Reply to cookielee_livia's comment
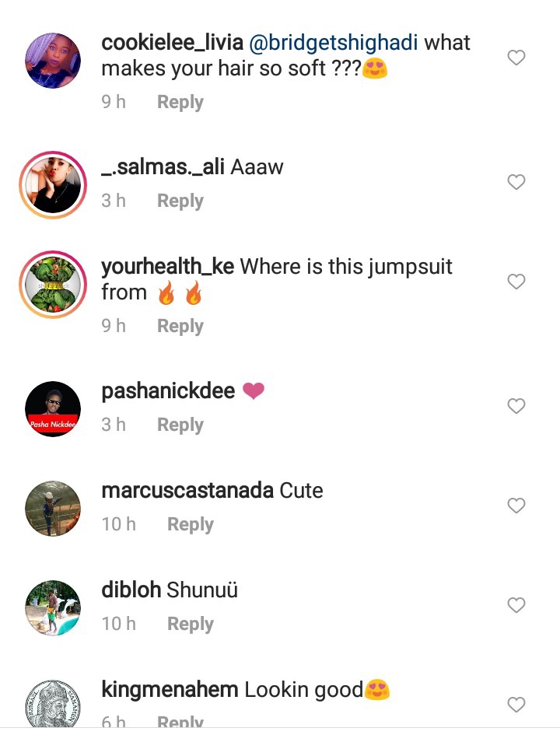 pos(180,102)
